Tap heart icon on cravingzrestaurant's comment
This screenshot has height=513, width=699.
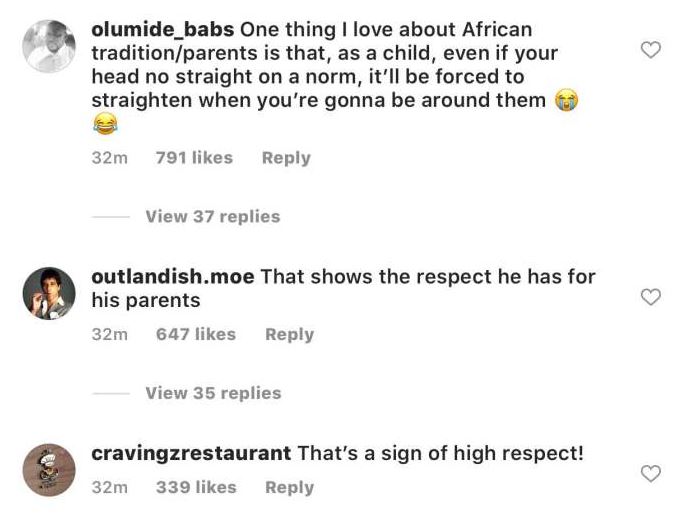(x=650, y=473)
